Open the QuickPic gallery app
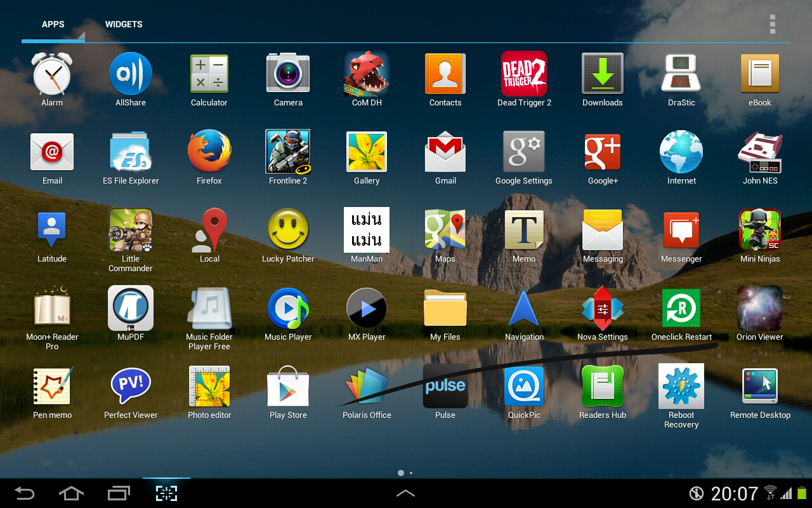 tap(524, 386)
